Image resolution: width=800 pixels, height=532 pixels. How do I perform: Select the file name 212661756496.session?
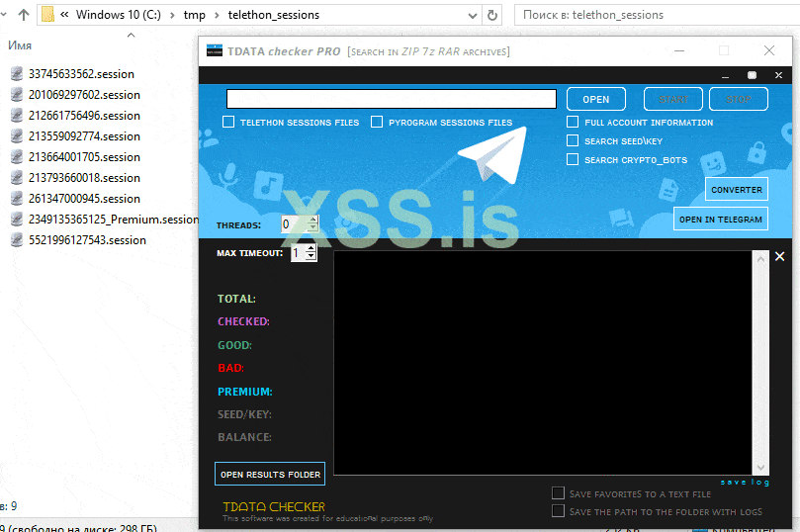[84, 116]
